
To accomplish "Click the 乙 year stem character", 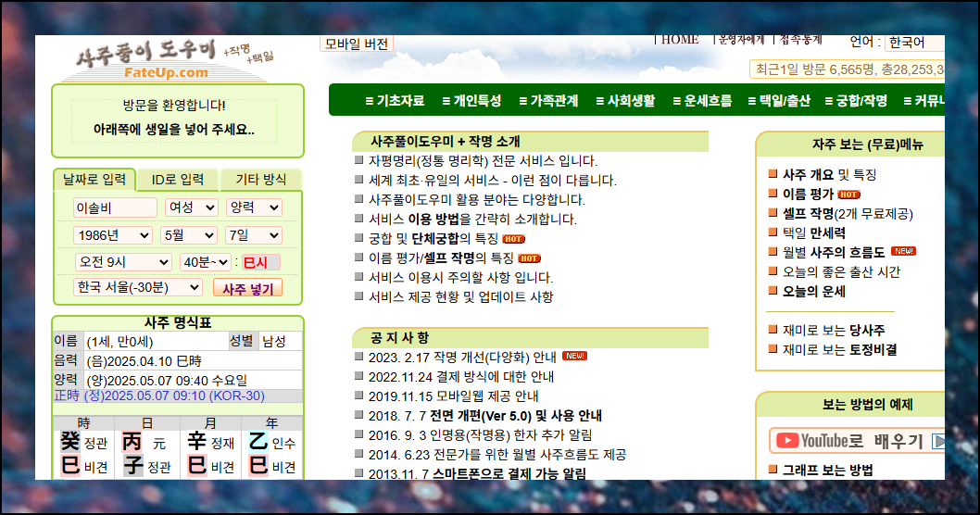I will click(x=258, y=442).
